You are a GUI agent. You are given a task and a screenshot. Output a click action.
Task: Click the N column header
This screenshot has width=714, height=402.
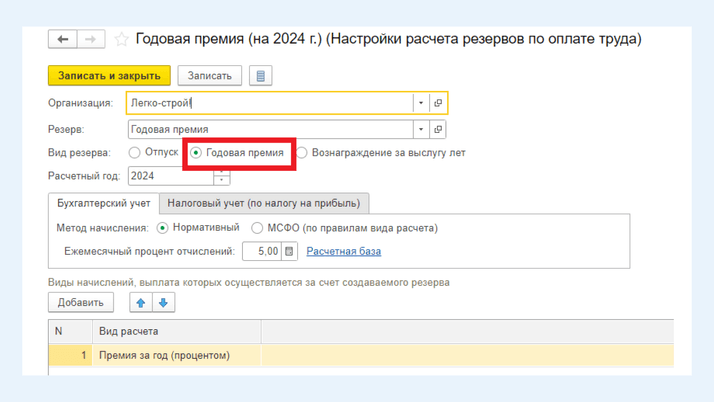coord(71,331)
